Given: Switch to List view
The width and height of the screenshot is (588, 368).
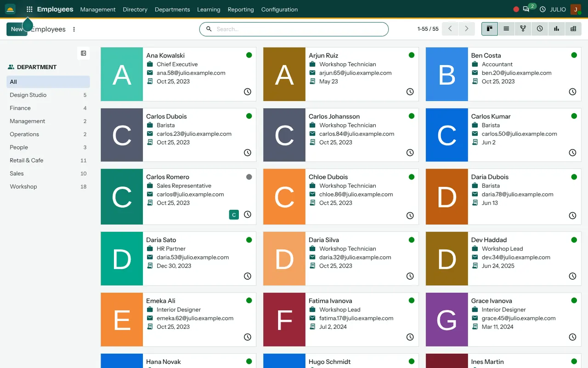Looking at the screenshot, I should 506,29.
